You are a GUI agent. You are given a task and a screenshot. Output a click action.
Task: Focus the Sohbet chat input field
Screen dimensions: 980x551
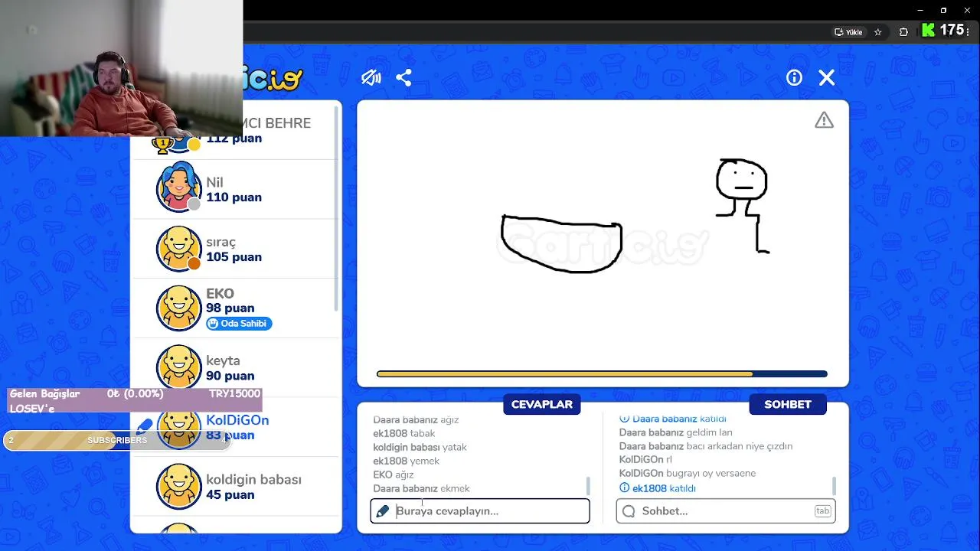(726, 511)
